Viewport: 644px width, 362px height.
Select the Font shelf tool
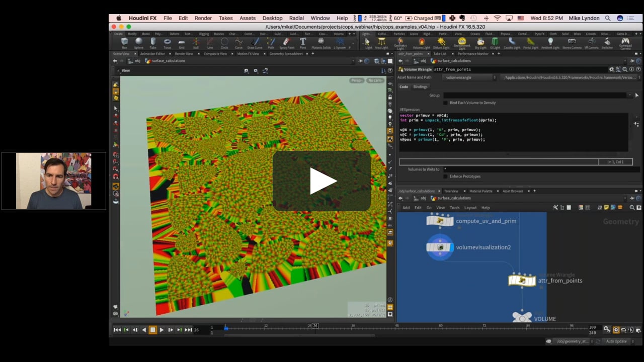coord(303,43)
